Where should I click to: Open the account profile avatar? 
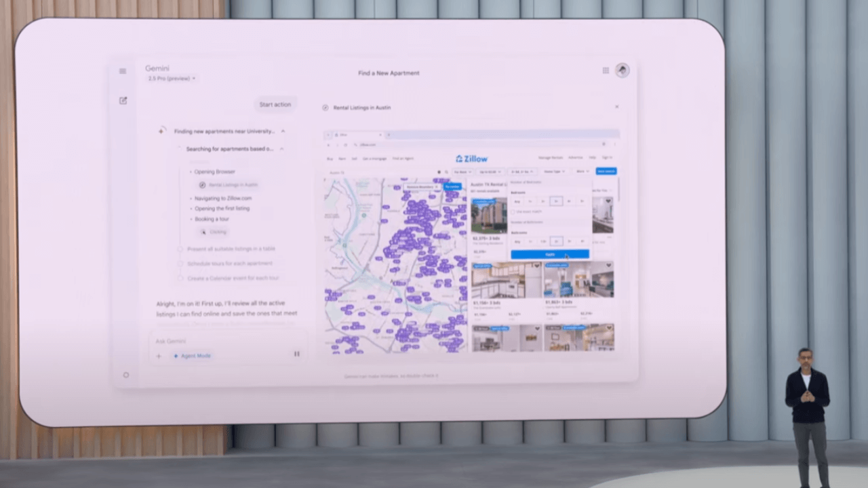[x=623, y=70]
